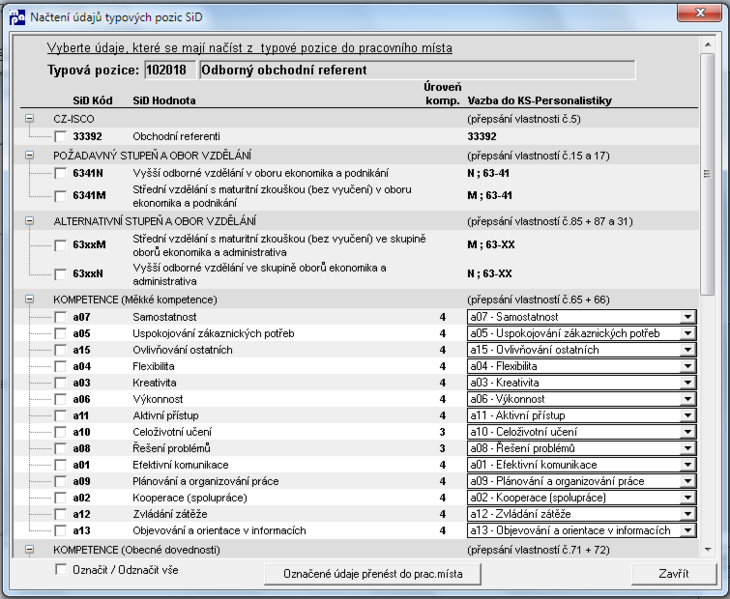Open the a06 - Výkonnost dropdown
The height and width of the screenshot is (599, 730).
pyautogui.click(x=688, y=399)
